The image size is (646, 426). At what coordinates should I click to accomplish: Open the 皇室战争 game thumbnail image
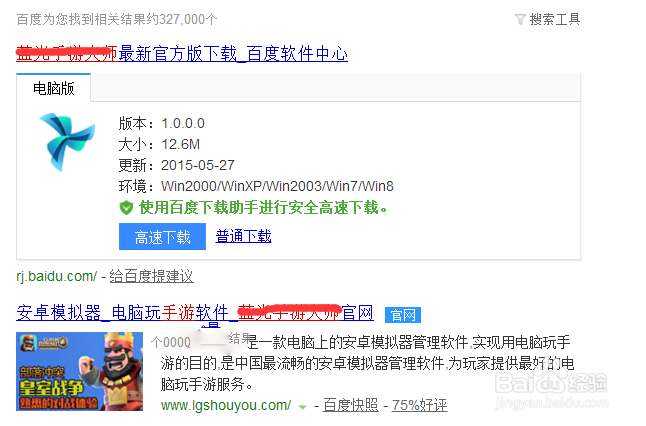80,371
